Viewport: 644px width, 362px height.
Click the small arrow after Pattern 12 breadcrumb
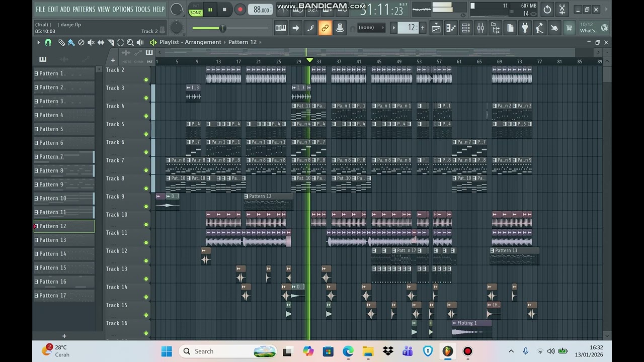[x=261, y=42]
